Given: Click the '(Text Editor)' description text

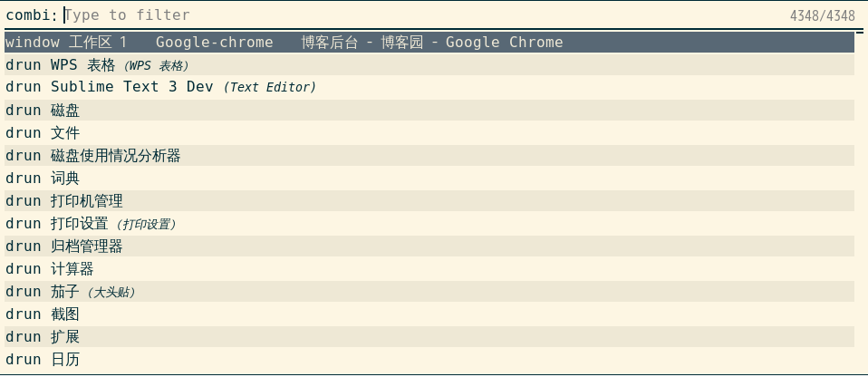Looking at the screenshot, I should click(269, 88).
